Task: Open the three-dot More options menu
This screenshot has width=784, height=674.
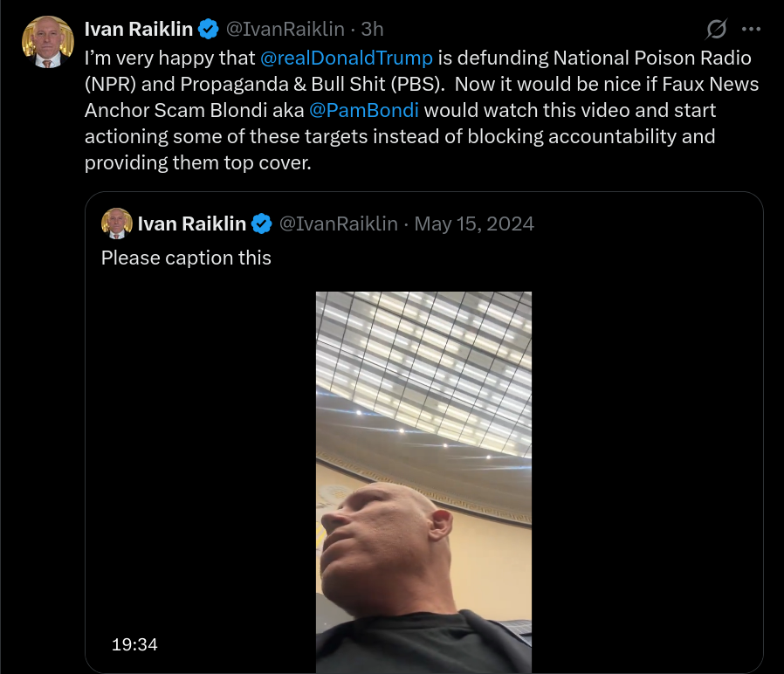Action: 751,29
